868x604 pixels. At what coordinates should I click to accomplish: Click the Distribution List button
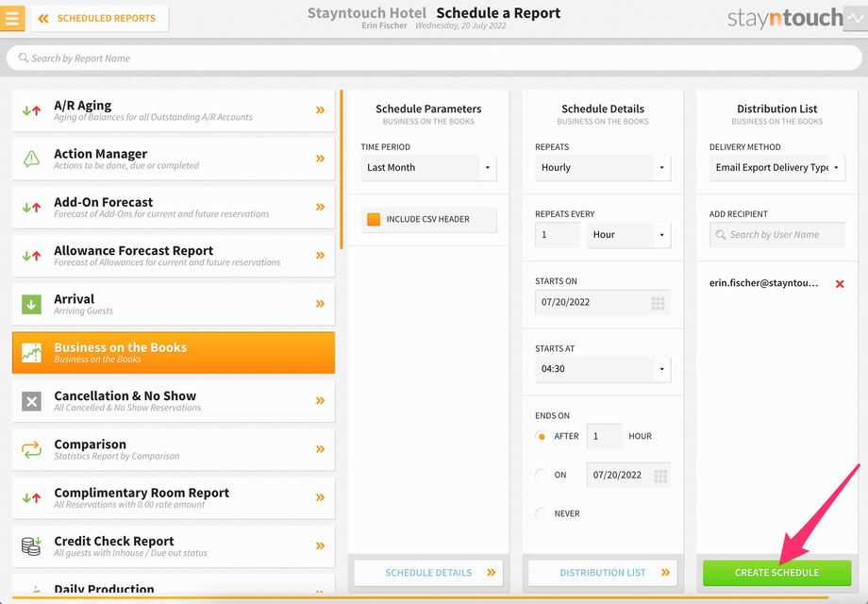tap(603, 573)
